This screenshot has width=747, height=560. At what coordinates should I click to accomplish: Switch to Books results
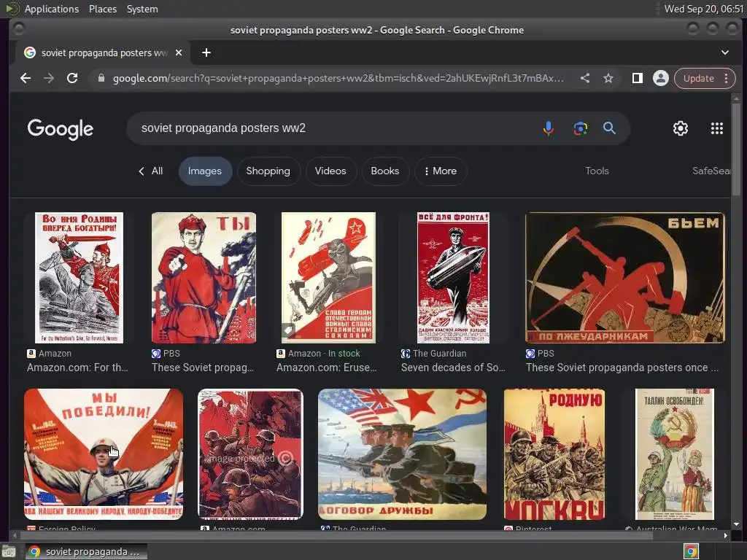pyautogui.click(x=385, y=171)
